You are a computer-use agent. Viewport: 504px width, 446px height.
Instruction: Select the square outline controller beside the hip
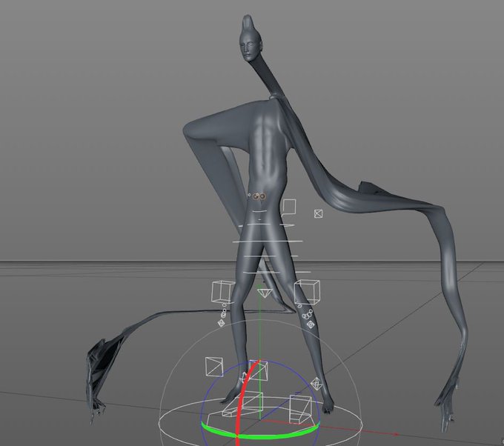289,207
